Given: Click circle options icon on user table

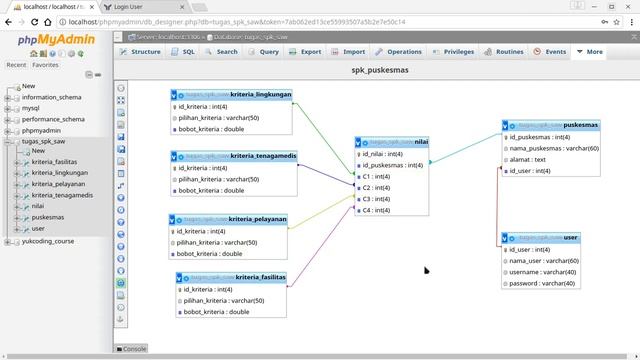Looking at the screenshot, I should pos(512,238).
